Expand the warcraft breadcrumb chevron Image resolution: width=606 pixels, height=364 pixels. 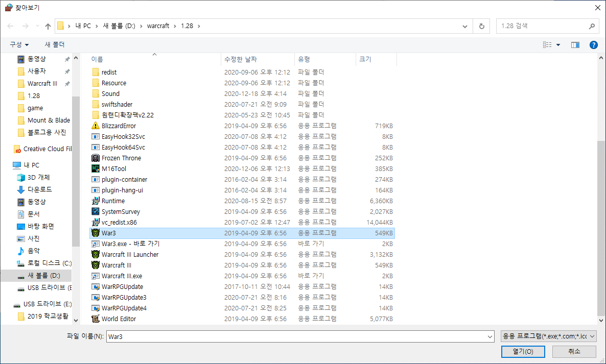click(x=175, y=26)
